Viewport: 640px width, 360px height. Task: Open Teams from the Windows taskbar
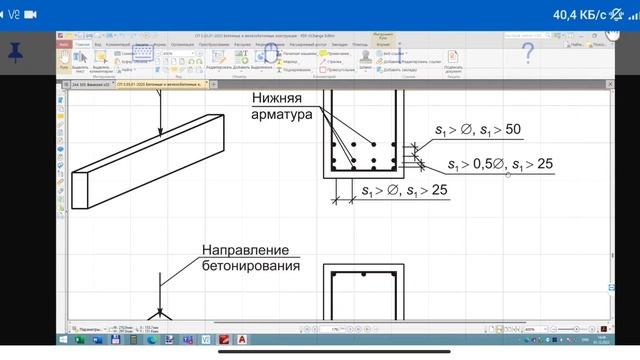pyautogui.click(x=188, y=340)
